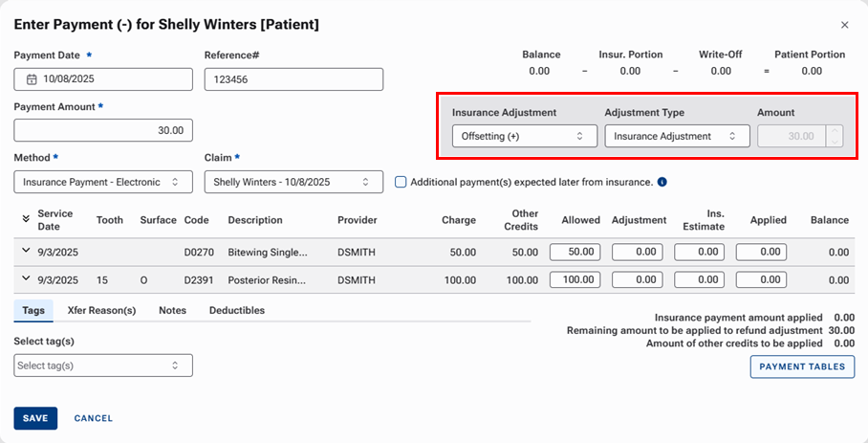Expand the D2391 Posterior Resin row
868x443 pixels.
coord(26,279)
